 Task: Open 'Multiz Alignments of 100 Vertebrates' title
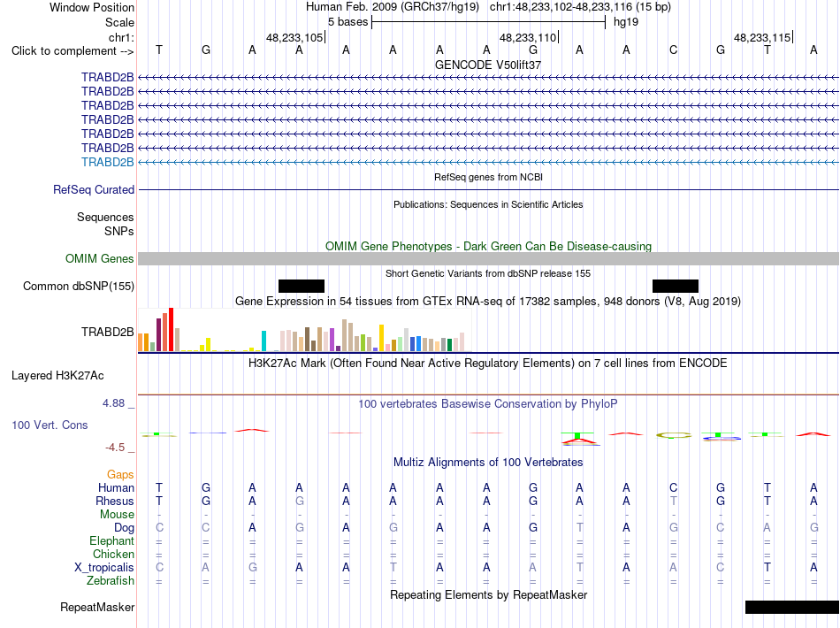coord(488,462)
